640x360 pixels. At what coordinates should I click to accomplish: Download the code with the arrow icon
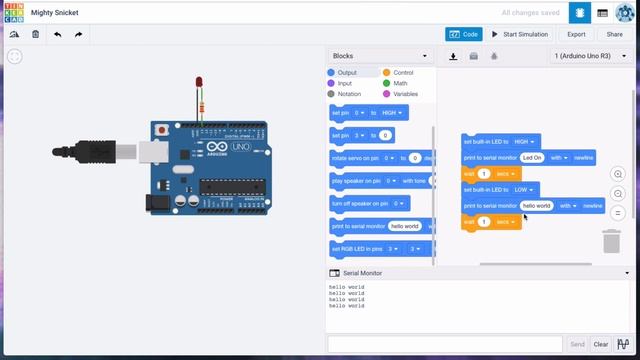click(x=453, y=56)
